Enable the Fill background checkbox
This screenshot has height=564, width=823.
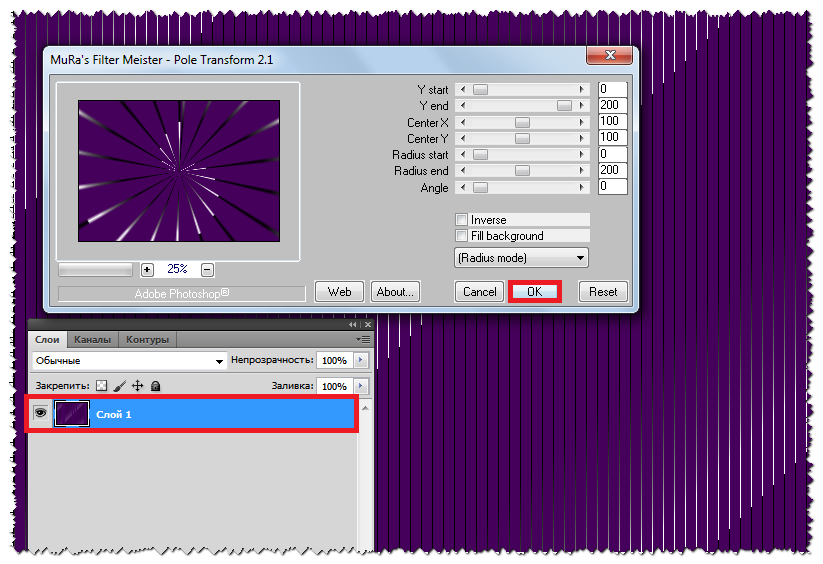click(461, 236)
